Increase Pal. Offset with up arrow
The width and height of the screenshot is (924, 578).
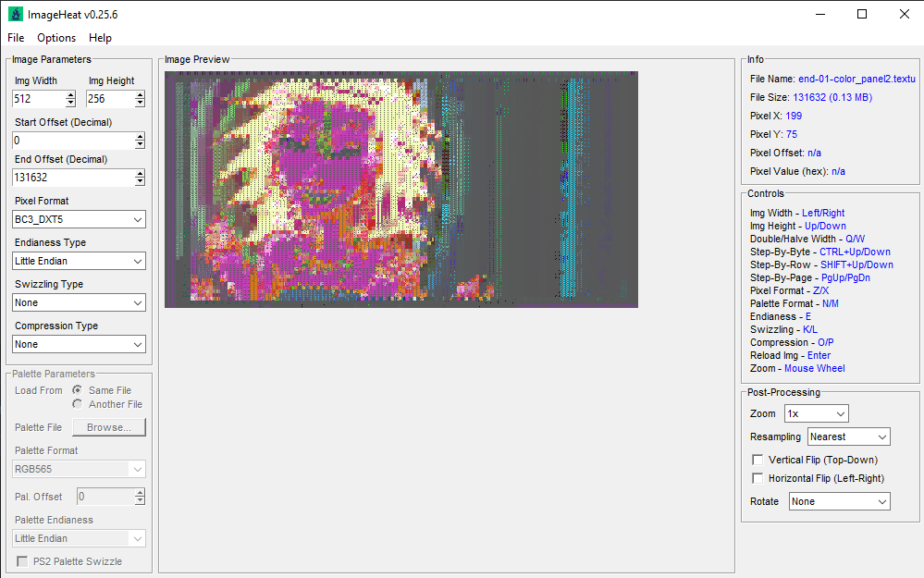140,493
